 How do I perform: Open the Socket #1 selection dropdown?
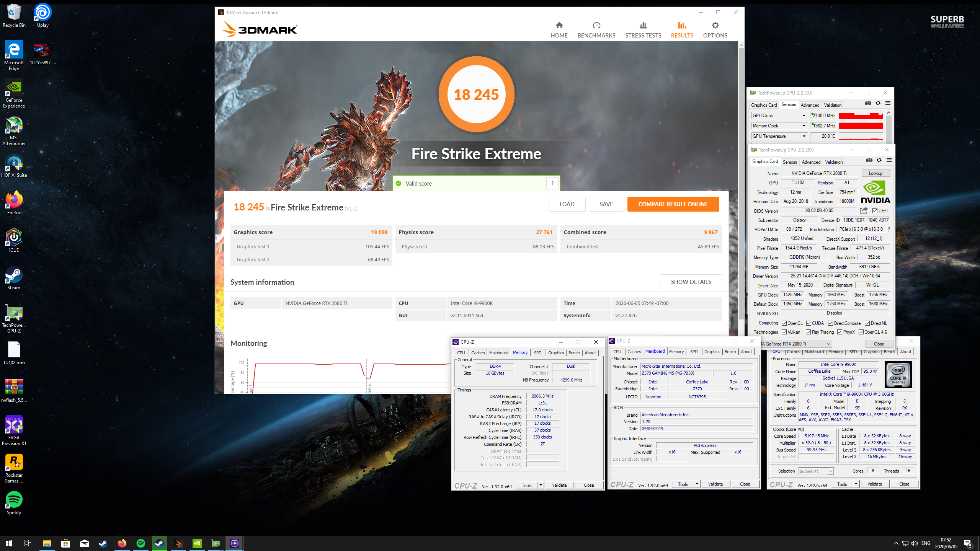click(x=816, y=471)
